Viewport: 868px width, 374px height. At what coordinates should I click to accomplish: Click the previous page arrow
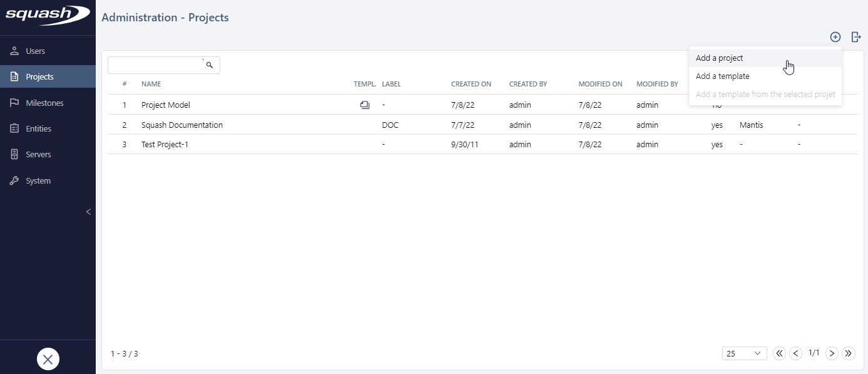click(x=795, y=353)
